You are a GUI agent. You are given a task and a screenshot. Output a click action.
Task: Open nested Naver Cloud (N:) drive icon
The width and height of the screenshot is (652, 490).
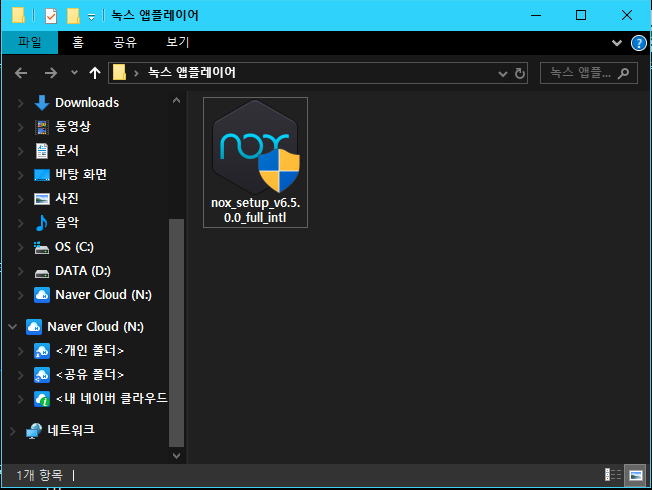pyautogui.click(x=42, y=295)
